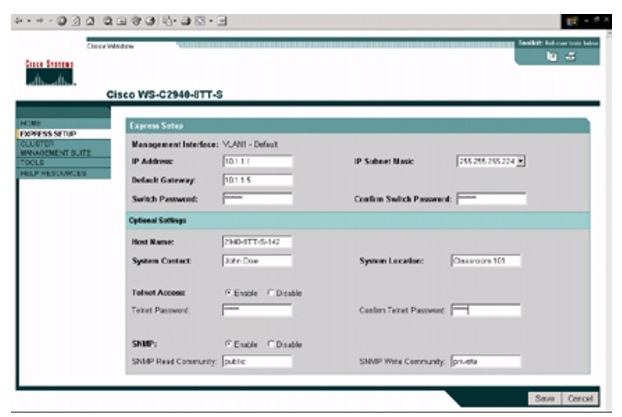Click the Media toolbar icon
This screenshot has width=622, height=417.
(x=136, y=21)
